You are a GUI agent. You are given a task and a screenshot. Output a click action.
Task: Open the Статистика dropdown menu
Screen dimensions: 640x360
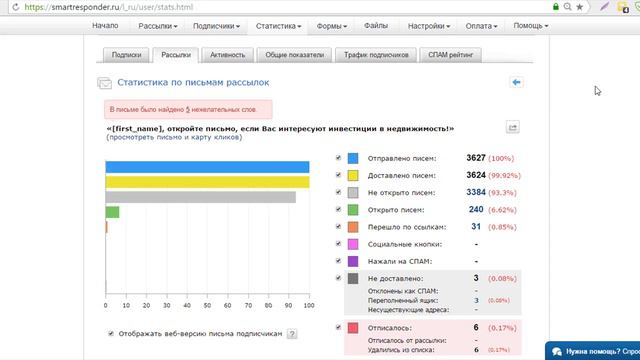coord(278,26)
